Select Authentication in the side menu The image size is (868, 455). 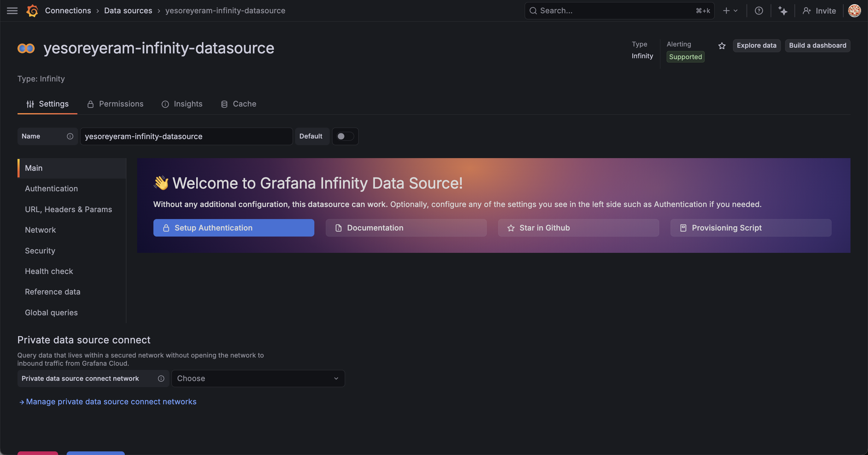coord(51,189)
